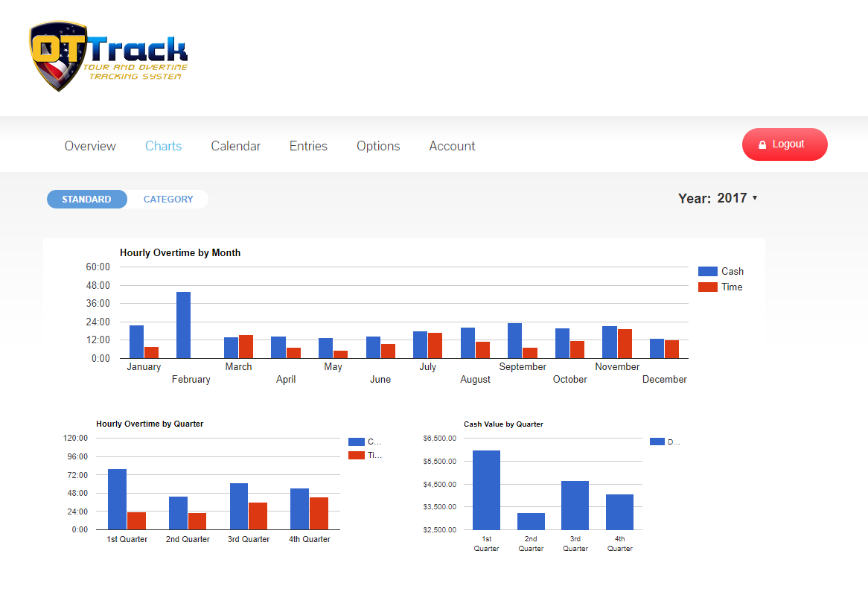
Task: Navigate to the Calendar page
Action: [x=235, y=146]
